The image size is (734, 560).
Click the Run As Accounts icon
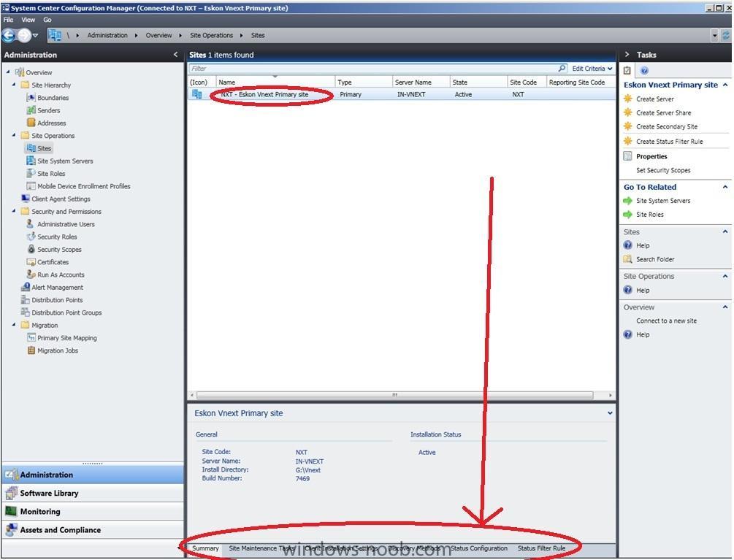pyautogui.click(x=31, y=275)
